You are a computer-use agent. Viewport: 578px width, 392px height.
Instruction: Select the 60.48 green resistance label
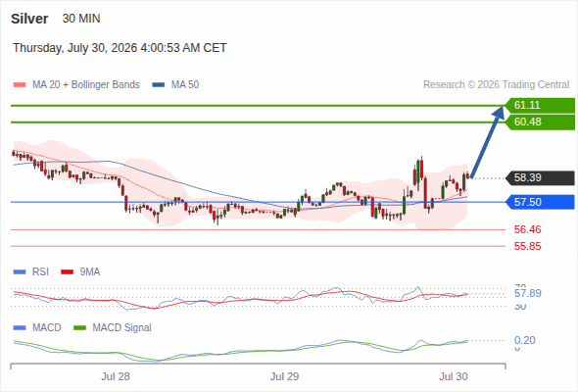coord(540,122)
